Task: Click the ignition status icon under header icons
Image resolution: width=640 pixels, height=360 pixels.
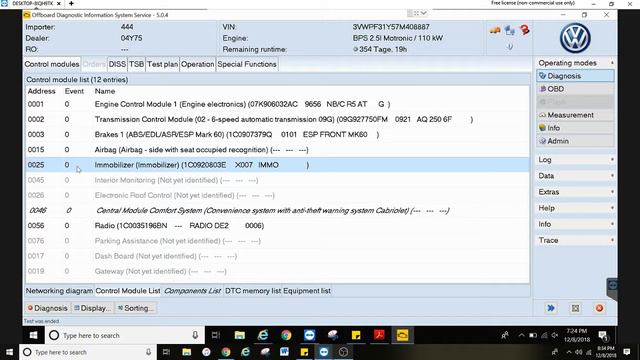Action: click(510, 47)
